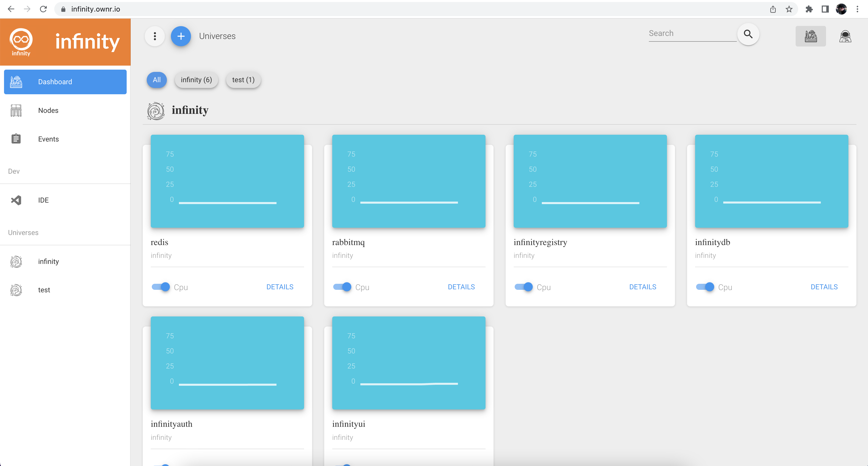The height and width of the screenshot is (466, 868).
Task: Filter by test (1) chip
Action: click(x=243, y=80)
